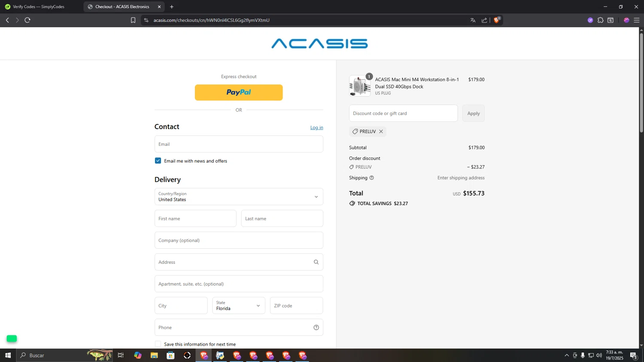Focus the Company (optional) field
This screenshot has width=644, height=362.
[x=239, y=240]
